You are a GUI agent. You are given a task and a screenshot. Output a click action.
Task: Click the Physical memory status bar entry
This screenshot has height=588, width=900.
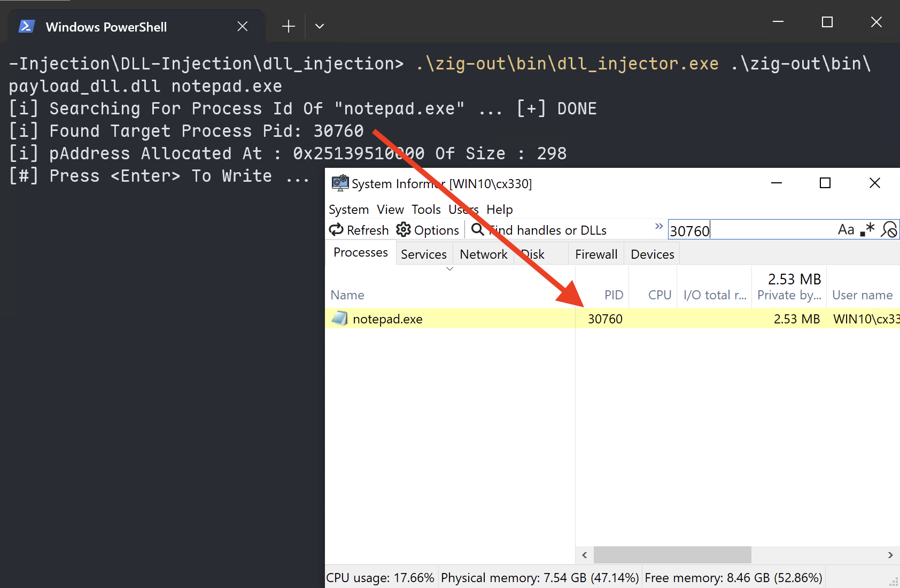pyautogui.click(x=540, y=578)
